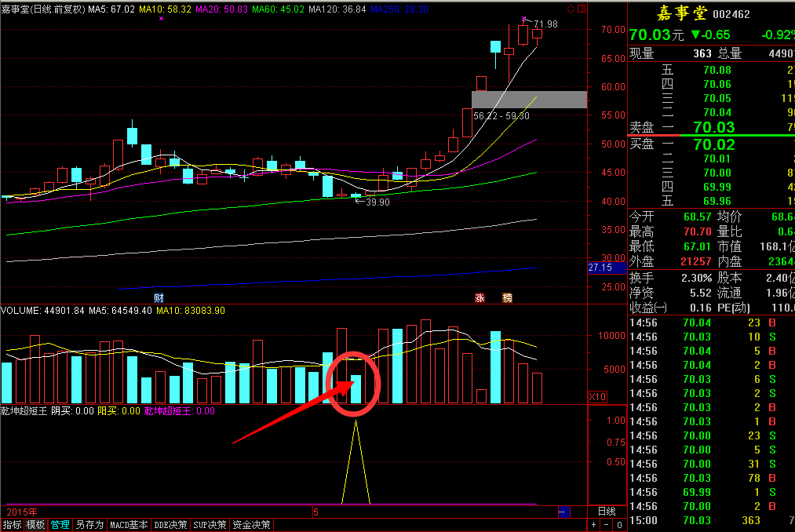Click the 15:00 trade row with 363
795x532 pixels.
(712, 520)
